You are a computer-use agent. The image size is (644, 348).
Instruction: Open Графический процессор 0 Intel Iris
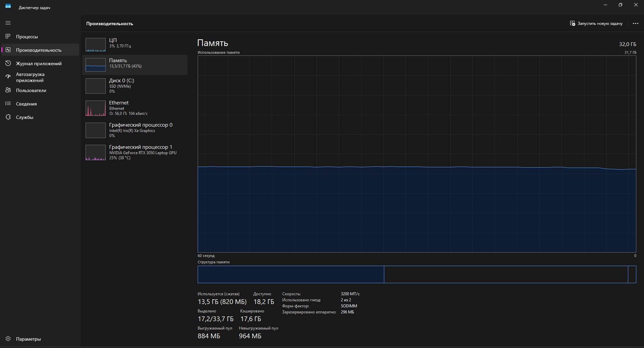click(x=135, y=130)
